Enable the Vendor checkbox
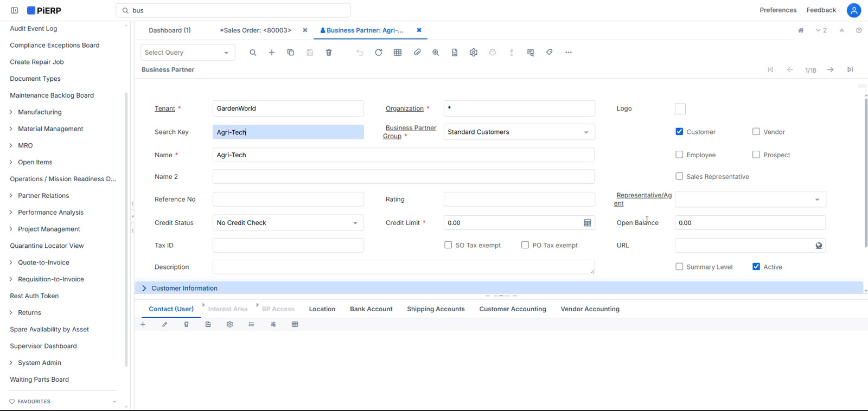The height and width of the screenshot is (411, 868). click(756, 132)
